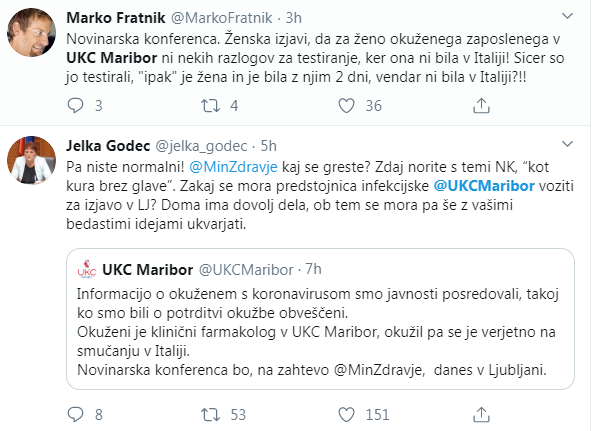Open the 5h timestamp on Jelka's tweet
The height and width of the screenshot is (431, 603).
pyautogui.click(x=267, y=145)
